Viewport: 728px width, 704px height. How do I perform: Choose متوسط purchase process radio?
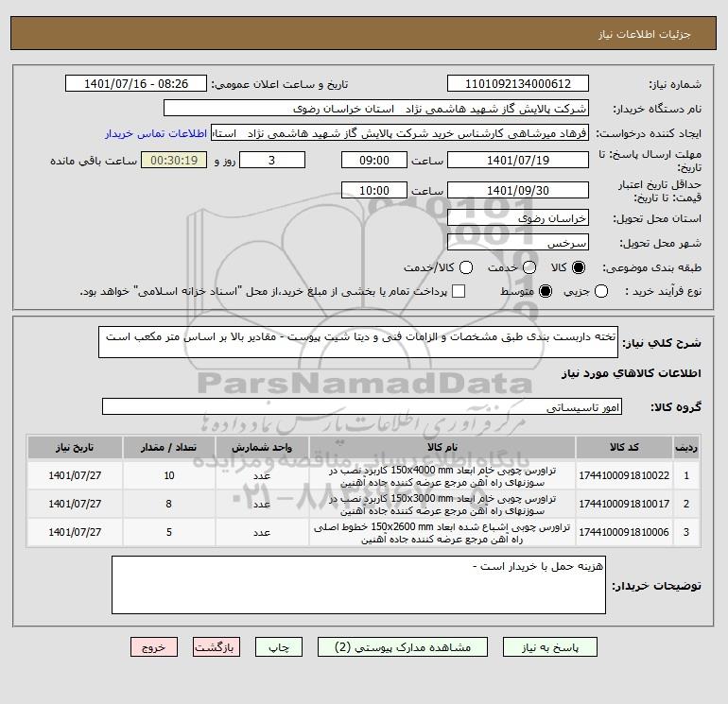coord(546,291)
